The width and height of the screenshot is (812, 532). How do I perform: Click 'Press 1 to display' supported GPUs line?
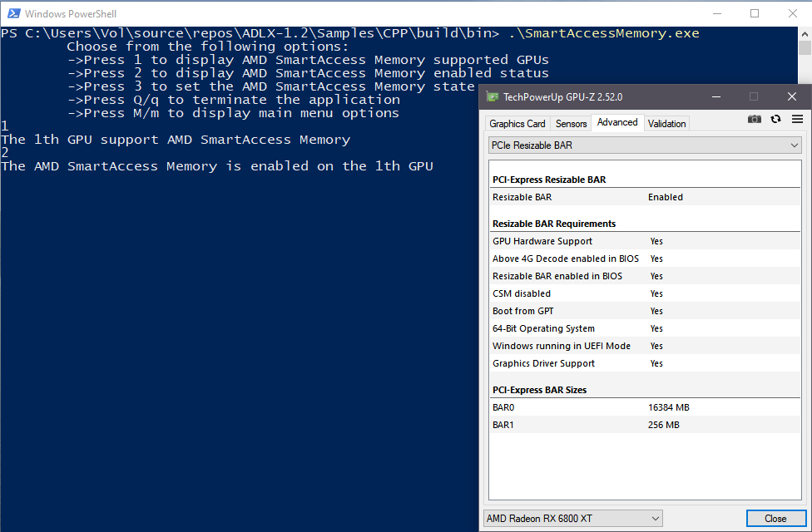point(308,60)
